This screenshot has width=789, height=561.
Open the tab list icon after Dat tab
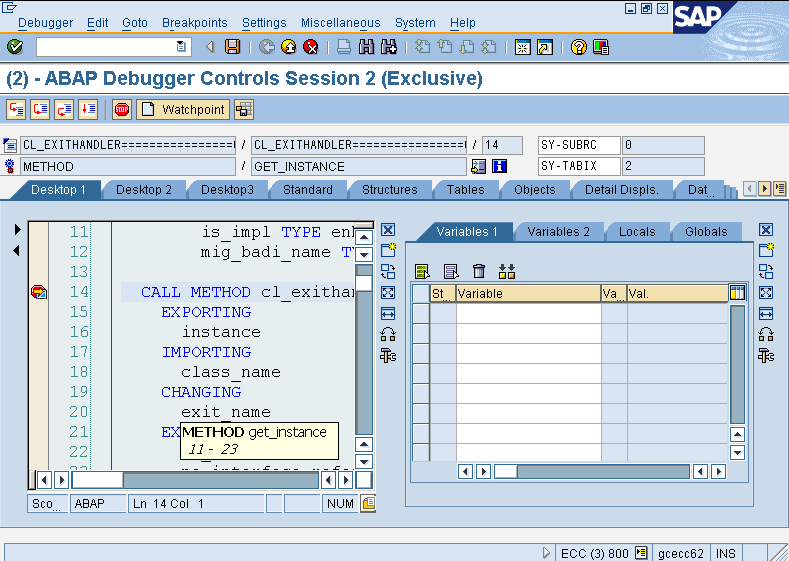[779, 189]
